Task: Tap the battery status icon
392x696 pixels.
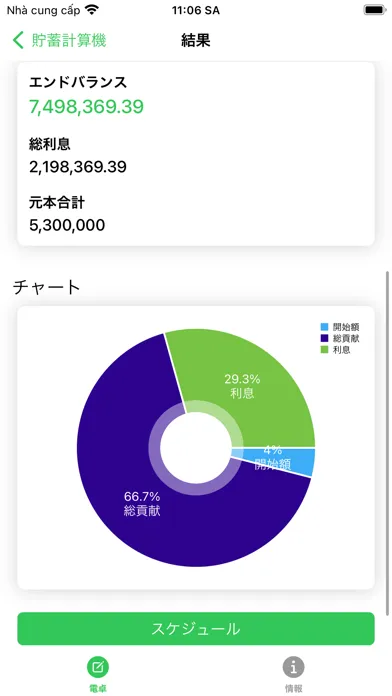Action: 375,10
